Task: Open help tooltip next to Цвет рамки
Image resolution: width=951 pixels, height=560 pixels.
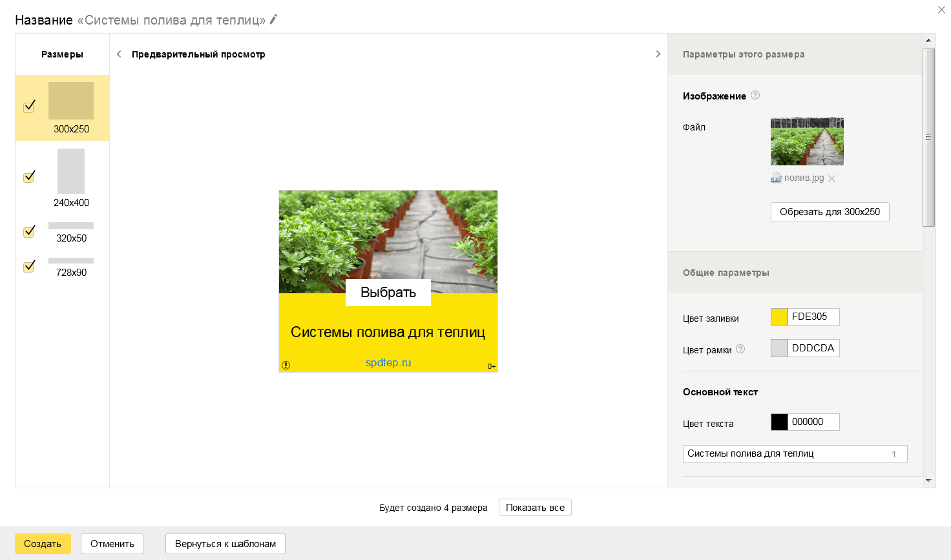Action: point(740,349)
